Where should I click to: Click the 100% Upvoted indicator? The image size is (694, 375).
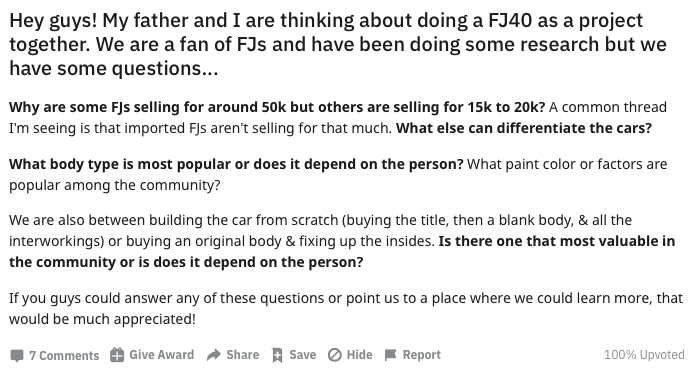click(x=644, y=355)
